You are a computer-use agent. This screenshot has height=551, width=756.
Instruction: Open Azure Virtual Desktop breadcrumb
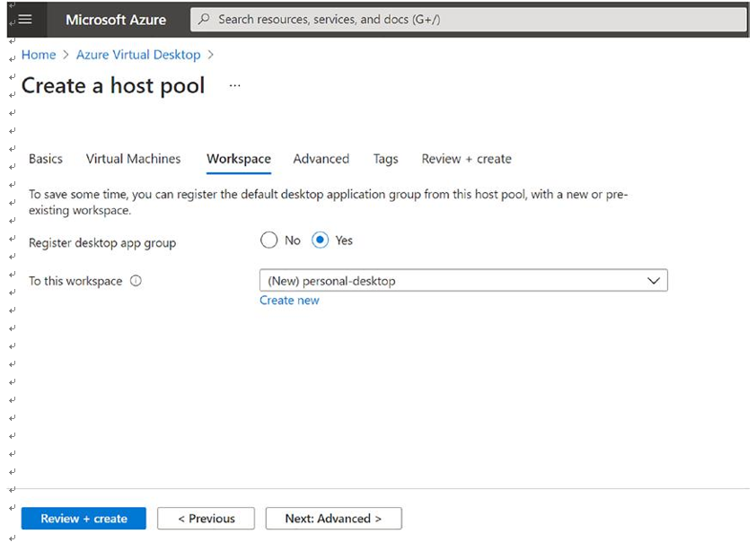point(138,55)
